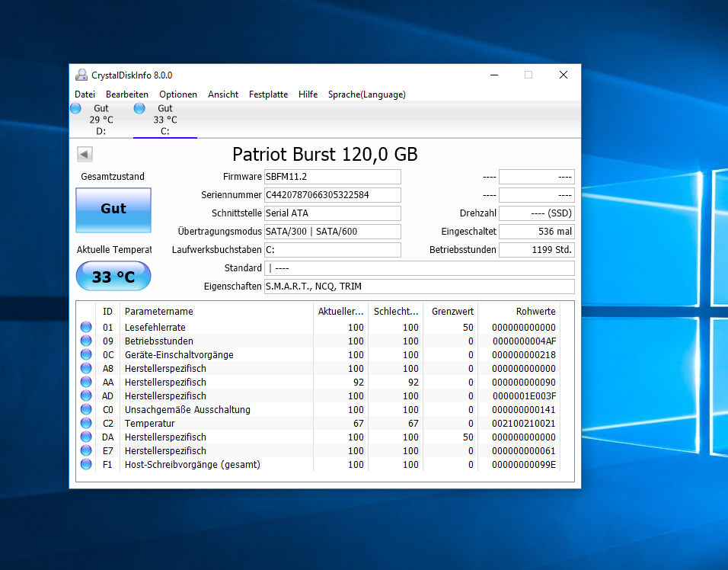The image size is (728, 570).
Task: Click the status orb of Lesefehlerrate row
Action: (x=86, y=328)
